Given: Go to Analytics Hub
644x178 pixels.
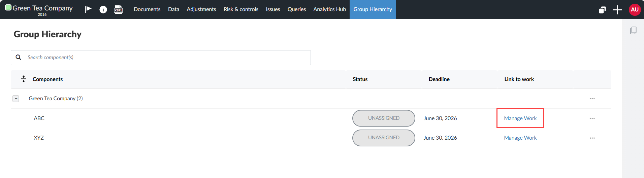Looking at the screenshot, I should (x=329, y=9).
